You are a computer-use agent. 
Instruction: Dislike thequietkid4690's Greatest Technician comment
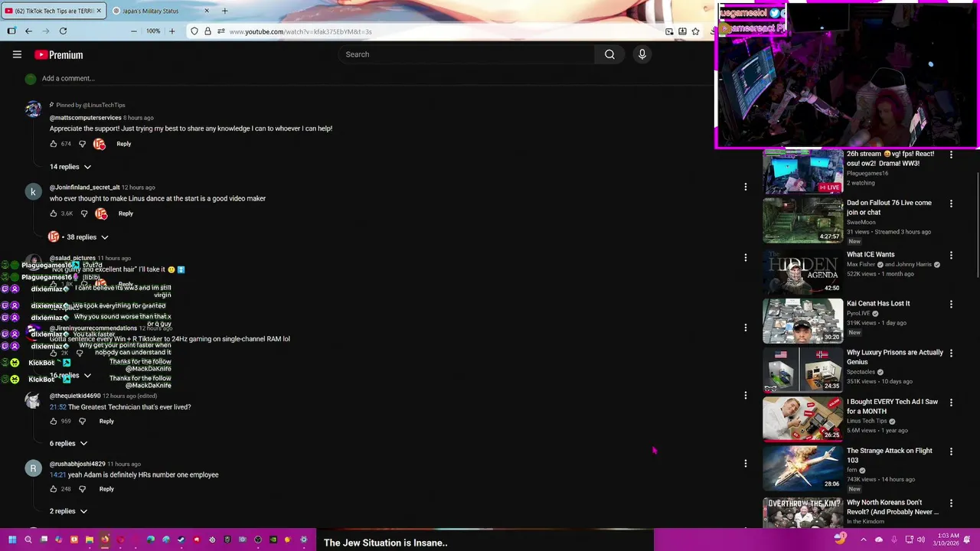point(83,421)
